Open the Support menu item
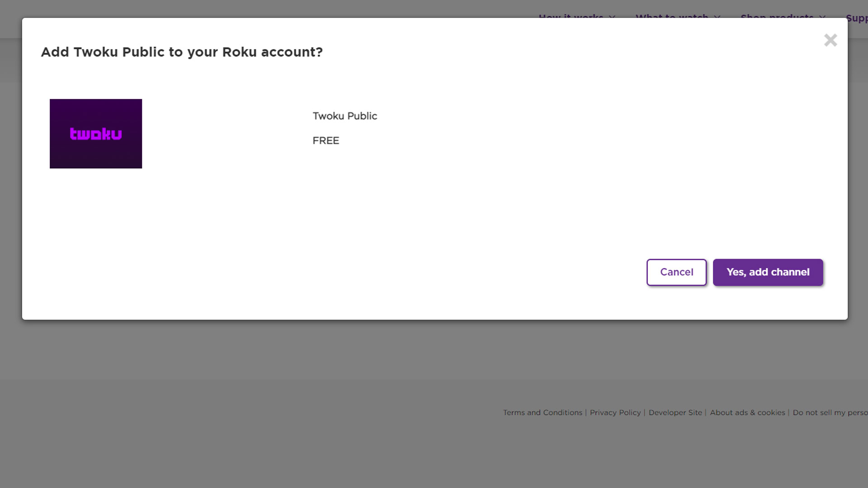This screenshot has width=868, height=488. tap(858, 18)
